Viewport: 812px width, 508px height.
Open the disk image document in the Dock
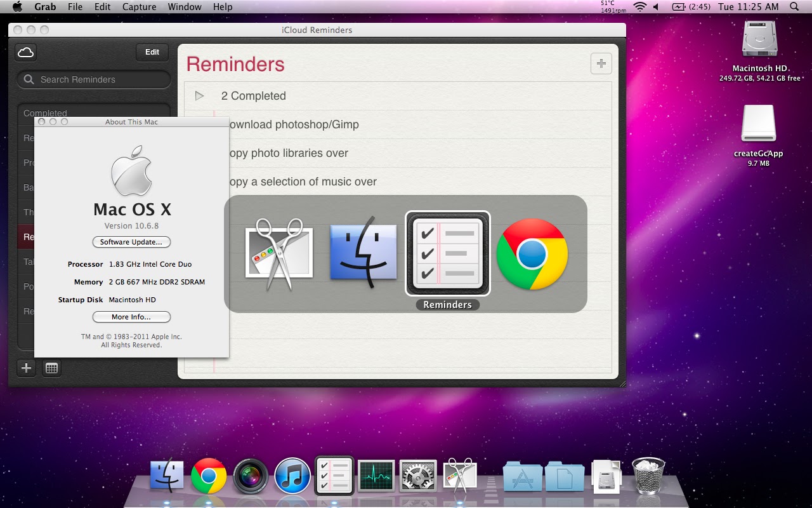coord(606,476)
